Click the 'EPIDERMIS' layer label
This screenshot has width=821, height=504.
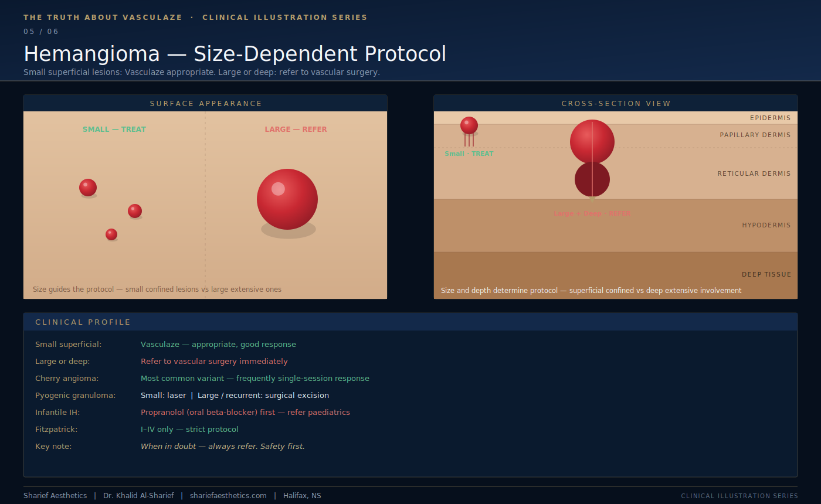coord(770,118)
